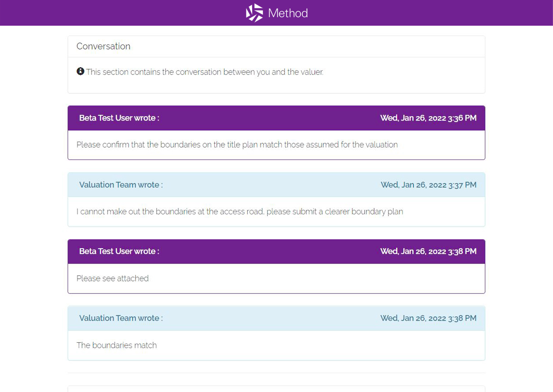Click the 3:37 PM timestamp

point(428,185)
